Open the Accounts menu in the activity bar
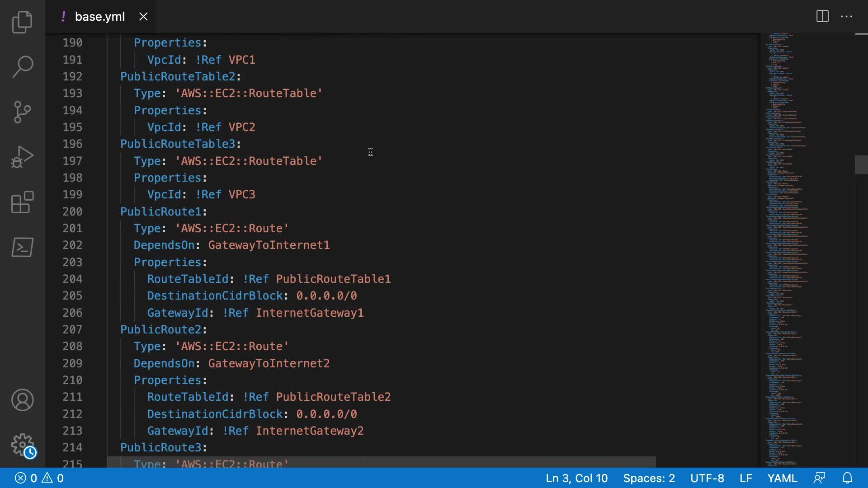Screen dimensions: 868x488 click(x=22, y=400)
